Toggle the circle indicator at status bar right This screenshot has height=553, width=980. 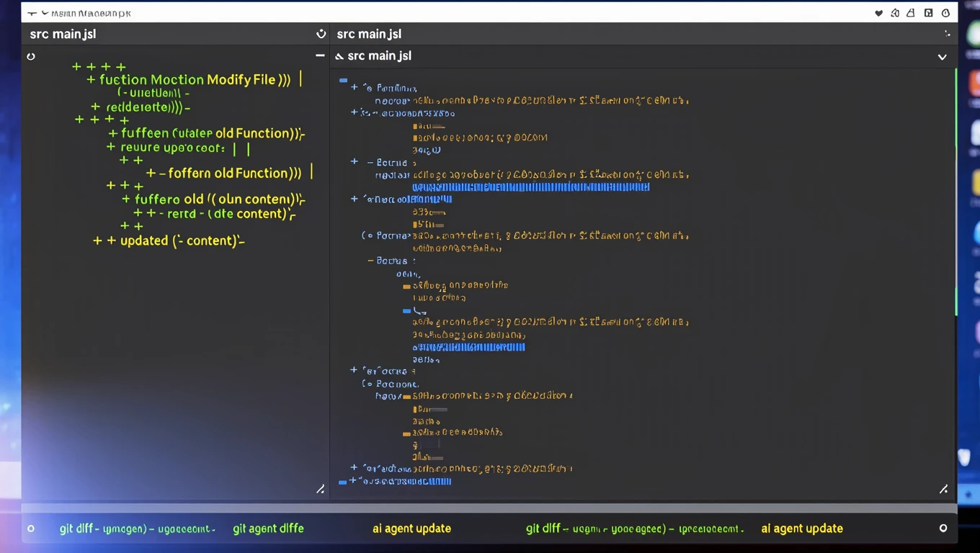click(x=943, y=529)
